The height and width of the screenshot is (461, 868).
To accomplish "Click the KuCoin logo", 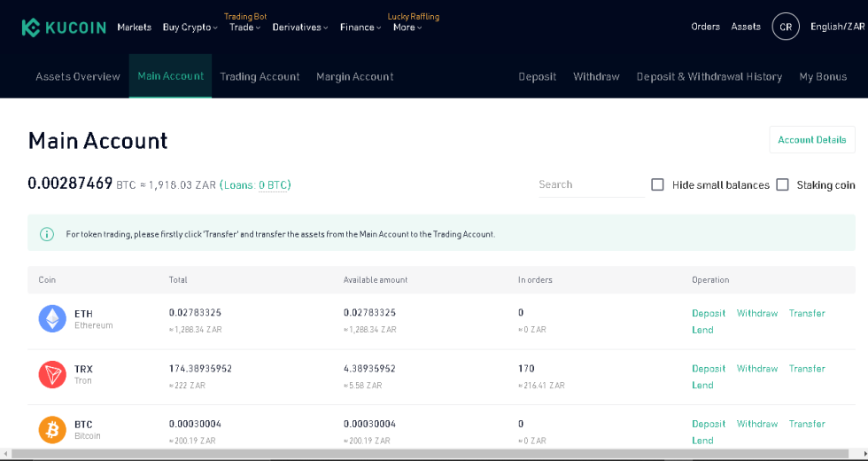I will tap(64, 27).
